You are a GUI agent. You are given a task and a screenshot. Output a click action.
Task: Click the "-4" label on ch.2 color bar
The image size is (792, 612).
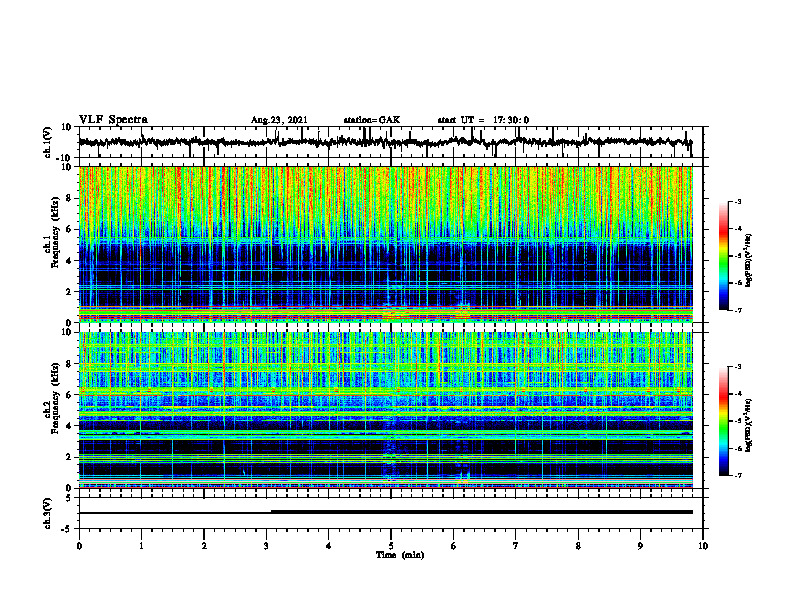[x=737, y=394]
